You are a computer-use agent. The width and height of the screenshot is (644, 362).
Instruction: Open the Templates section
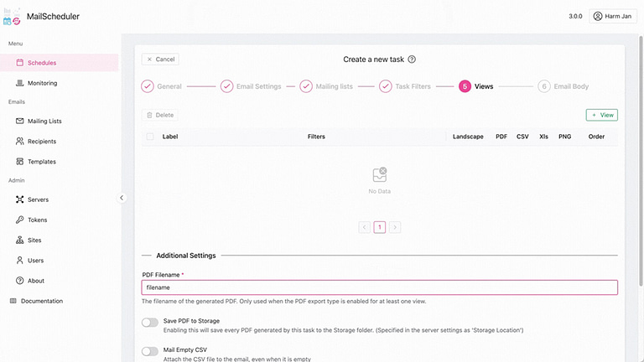[41, 162]
